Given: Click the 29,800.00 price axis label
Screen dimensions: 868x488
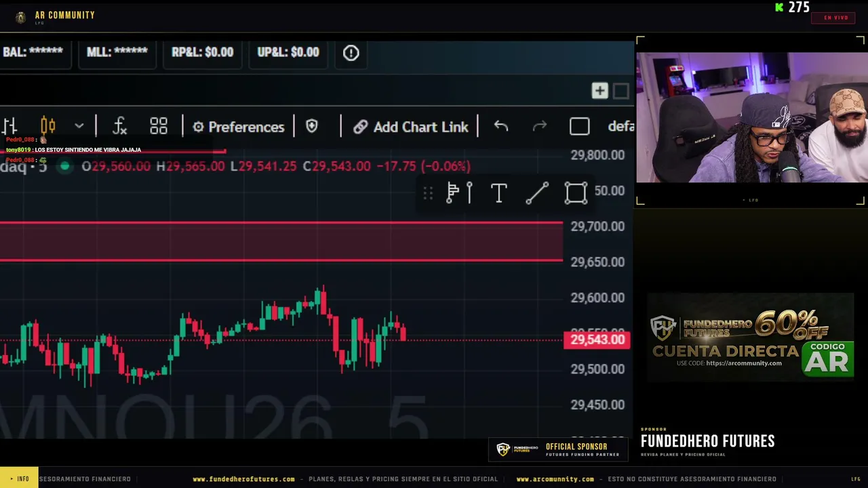Looking at the screenshot, I should coord(597,155).
